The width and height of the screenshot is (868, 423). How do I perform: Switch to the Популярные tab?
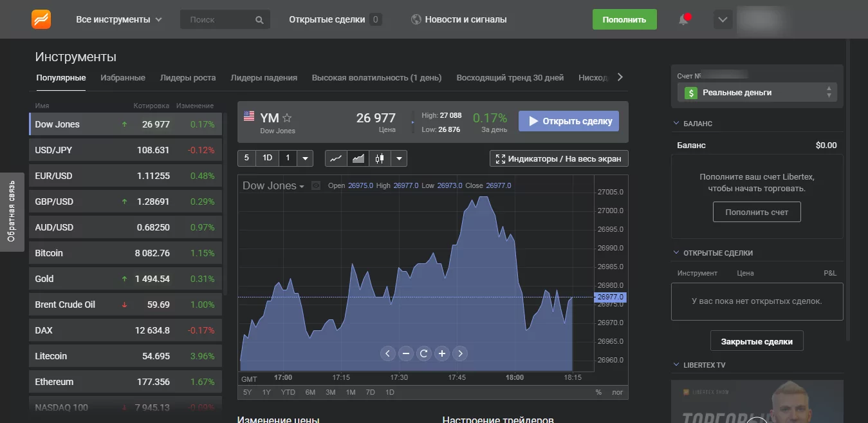click(61, 78)
